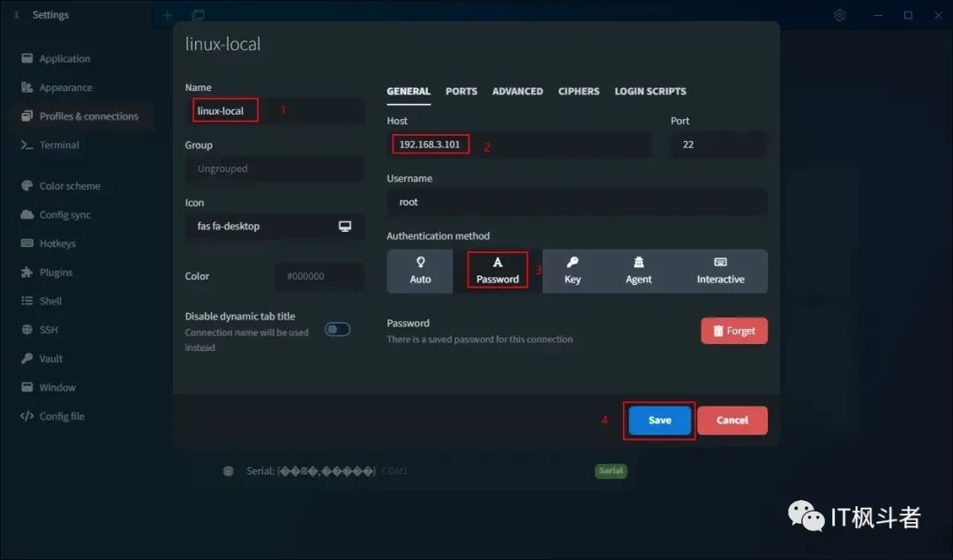
Task: Open the CIPHERS tab
Action: [x=579, y=91]
